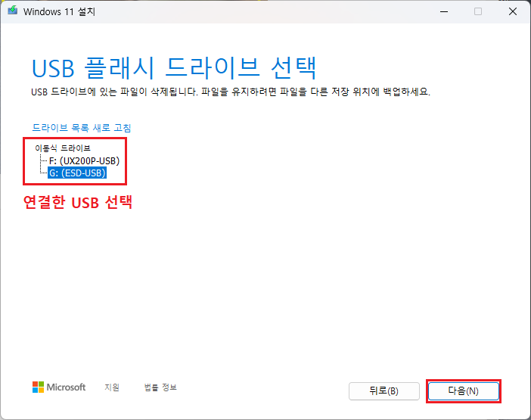Open the 법률 정보 legal link
The width and height of the screenshot is (531, 420).
(x=160, y=387)
